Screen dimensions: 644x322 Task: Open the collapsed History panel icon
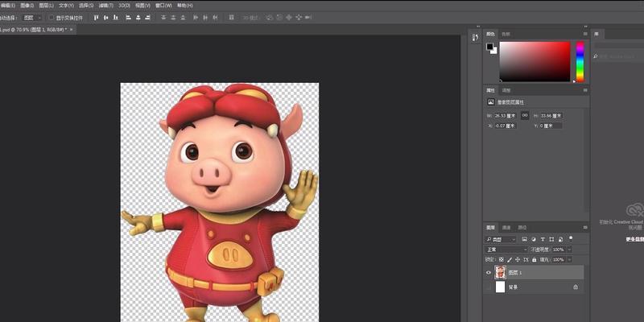coord(476,37)
